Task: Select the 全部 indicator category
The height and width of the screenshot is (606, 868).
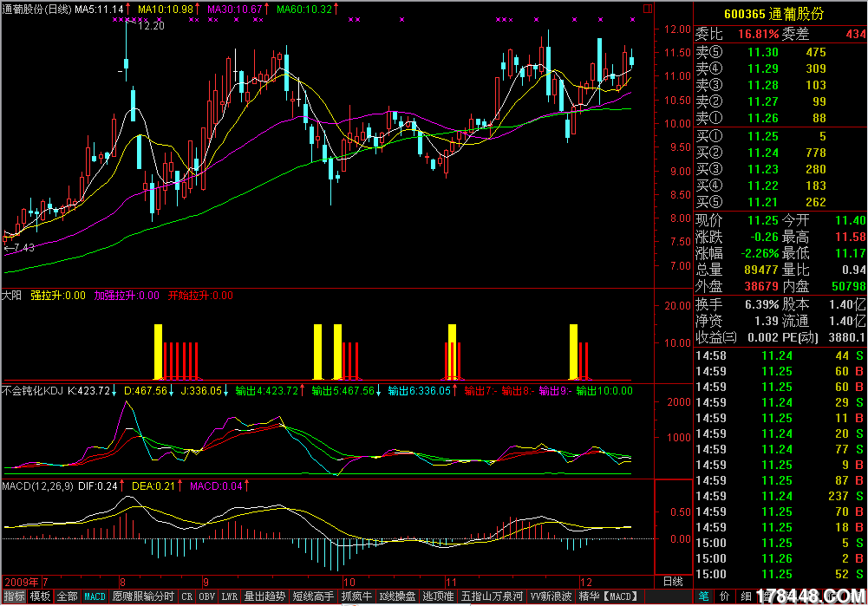Action: click(x=68, y=596)
